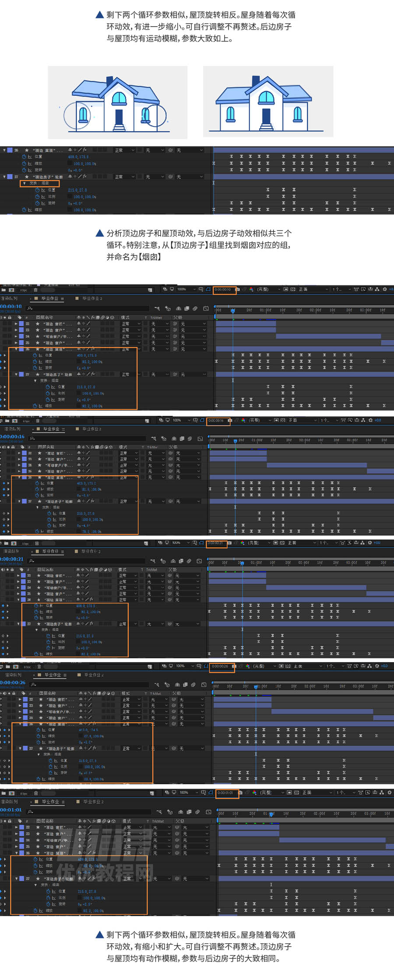The image size is (394, 980).
Task: Click layer 27 blue label color in topmost timeline
Action: 10,177
